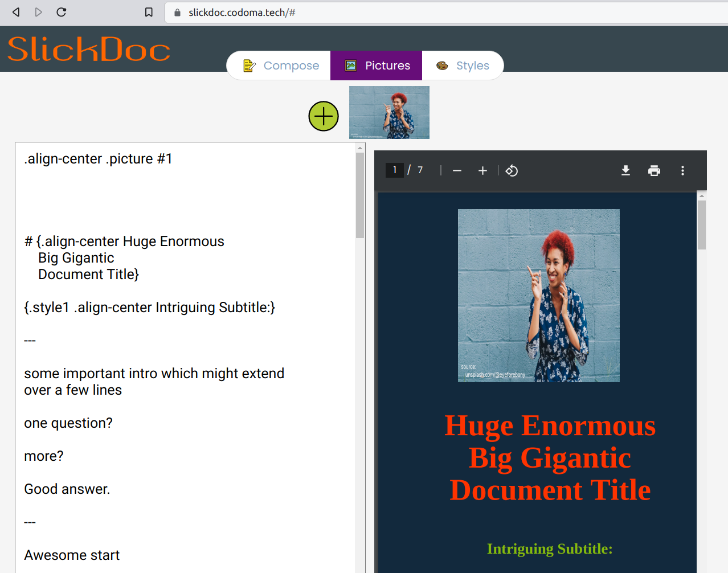
Task: Click the 'Huge Enormous' title in PDF
Action: tap(550, 425)
